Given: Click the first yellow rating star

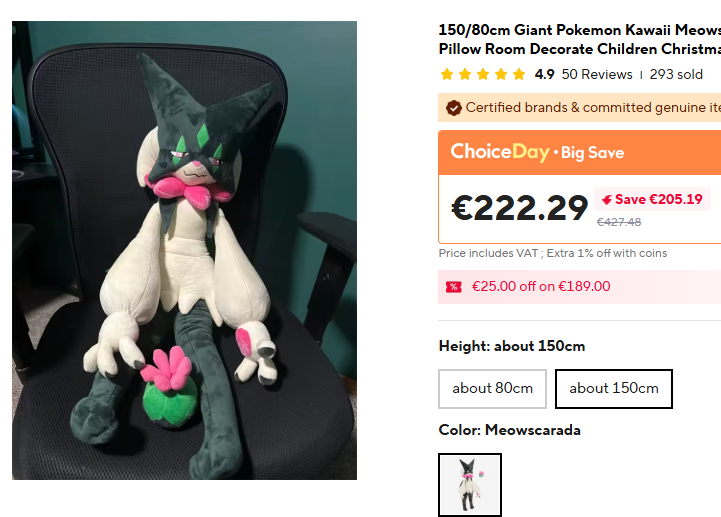Looking at the screenshot, I should pyautogui.click(x=446, y=74).
